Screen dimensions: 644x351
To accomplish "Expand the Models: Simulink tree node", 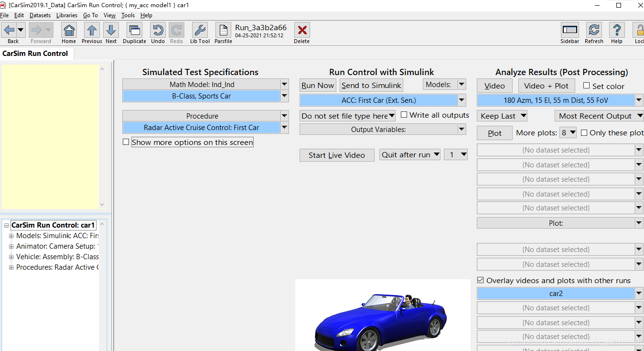I will point(11,236).
